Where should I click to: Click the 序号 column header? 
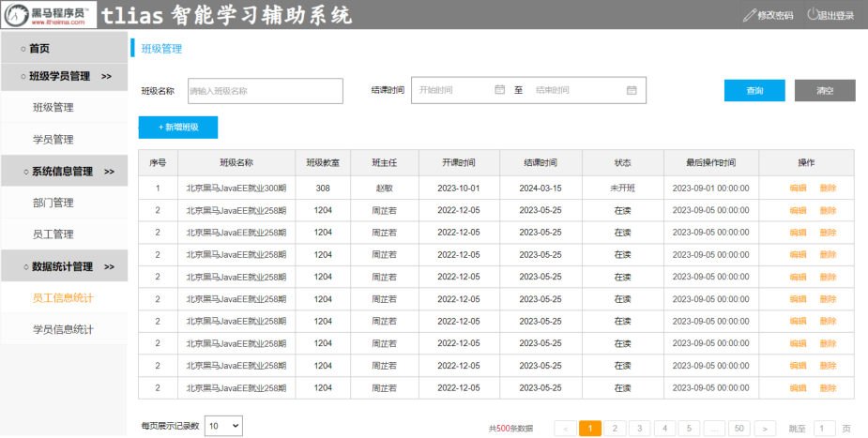158,162
